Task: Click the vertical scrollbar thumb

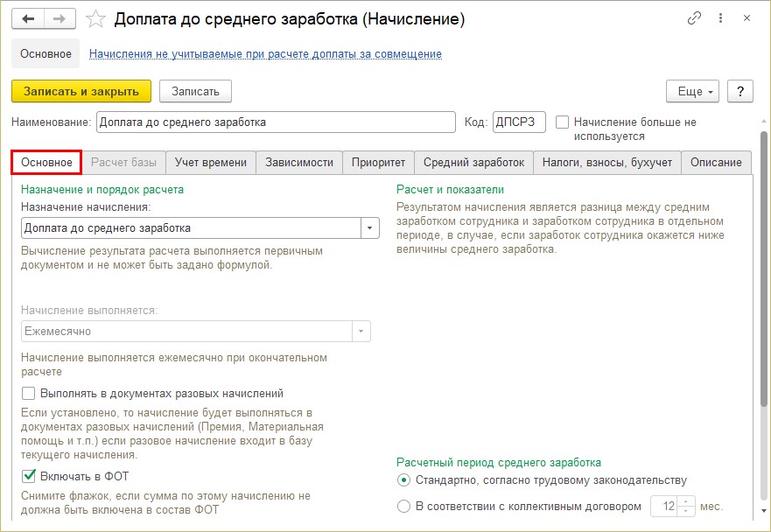Action: [763, 268]
